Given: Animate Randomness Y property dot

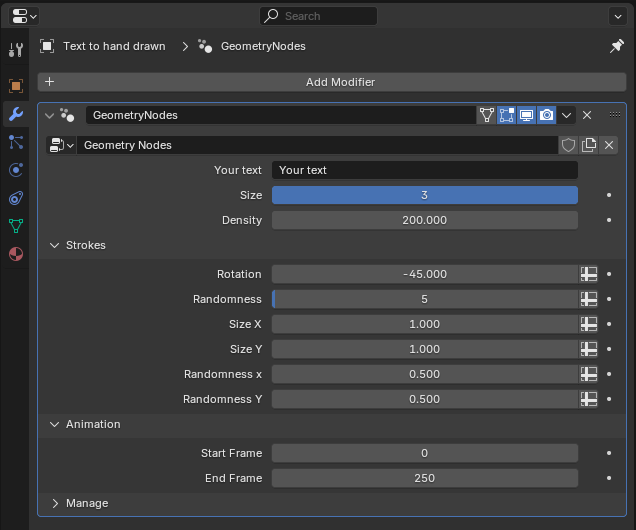Looking at the screenshot, I should pos(609,399).
